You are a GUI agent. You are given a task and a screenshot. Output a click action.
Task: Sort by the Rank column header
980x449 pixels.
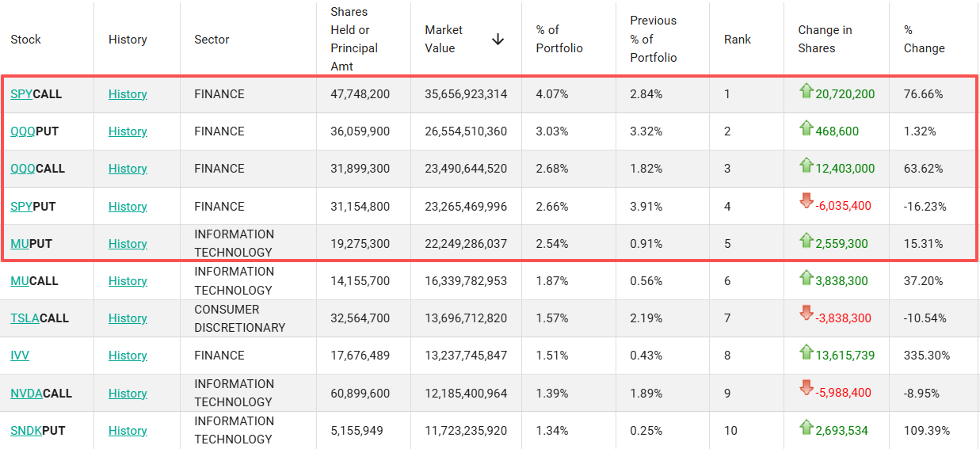click(738, 39)
